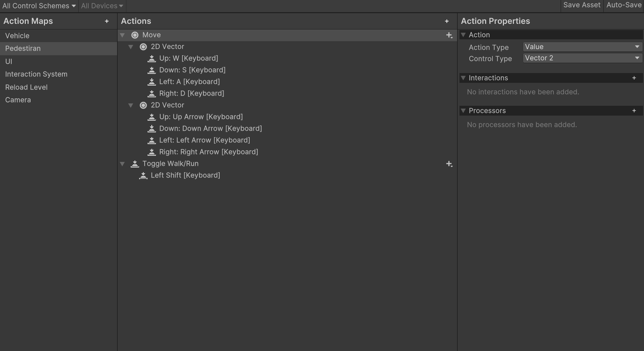Select second 2D Vector label
The width and height of the screenshot is (644, 351).
pos(167,105)
